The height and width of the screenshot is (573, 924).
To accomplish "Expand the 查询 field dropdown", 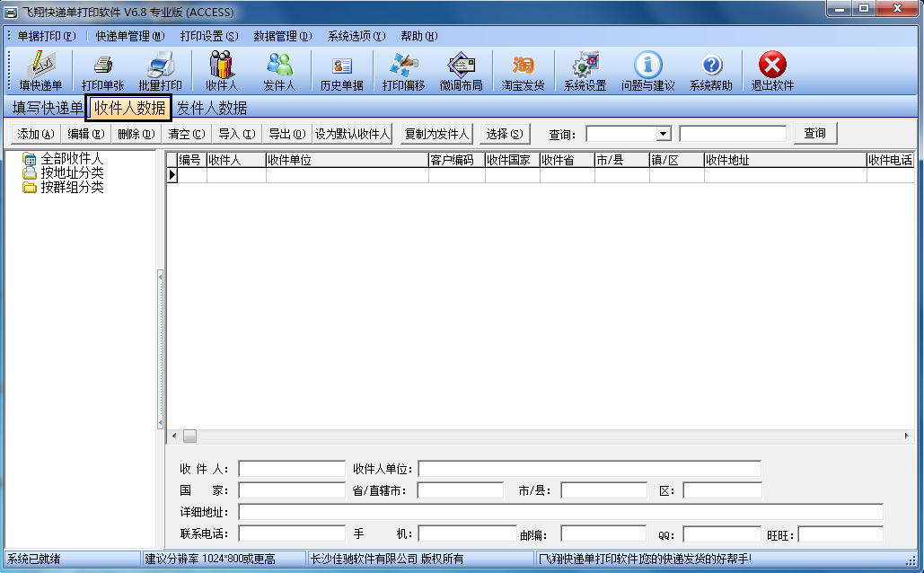I will [663, 134].
